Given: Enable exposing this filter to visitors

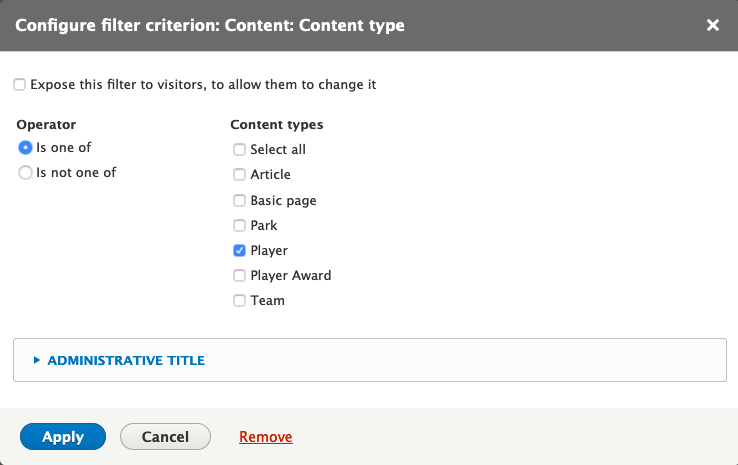Looking at the screenshot, I should pos(19,85).
